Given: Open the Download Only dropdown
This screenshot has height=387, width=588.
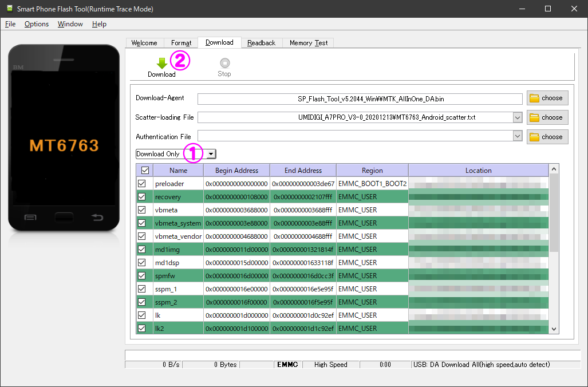Looking at the screenshot, I should (x=210, y=153).
